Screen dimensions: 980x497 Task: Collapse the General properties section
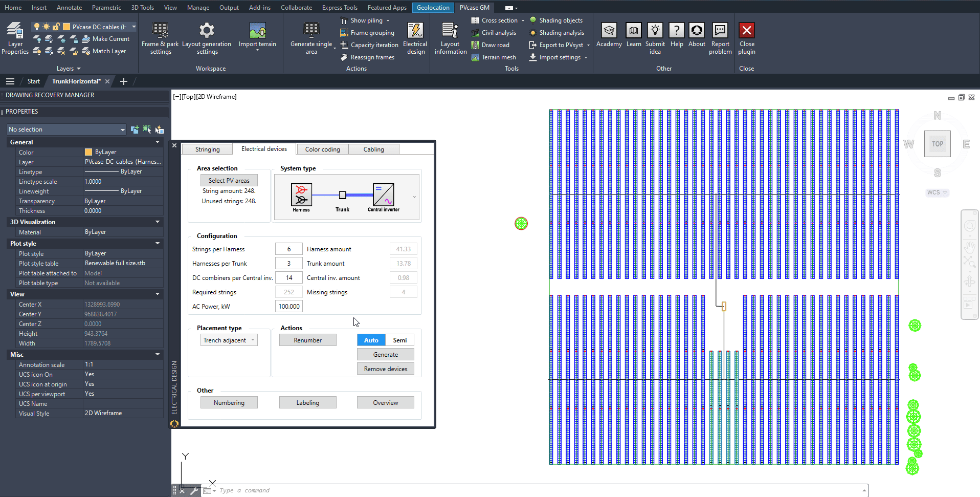(x=158, y=142)
